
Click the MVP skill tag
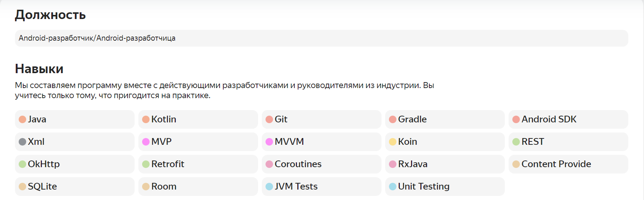[198, 142]
